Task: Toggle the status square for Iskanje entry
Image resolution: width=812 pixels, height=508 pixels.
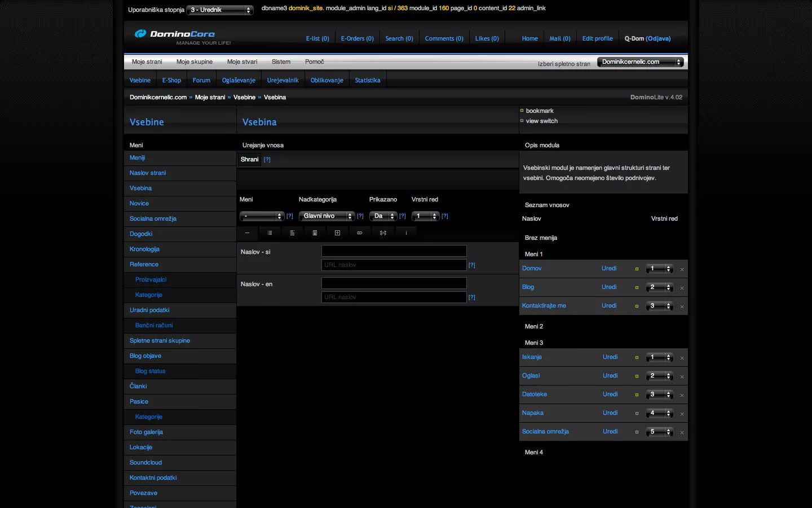Action: point(637,358)
